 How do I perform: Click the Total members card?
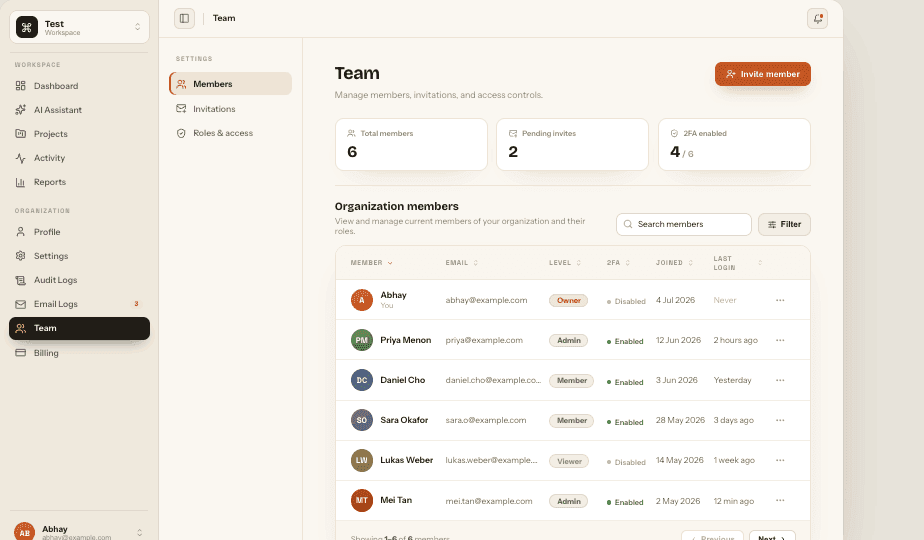click(411, 145)
